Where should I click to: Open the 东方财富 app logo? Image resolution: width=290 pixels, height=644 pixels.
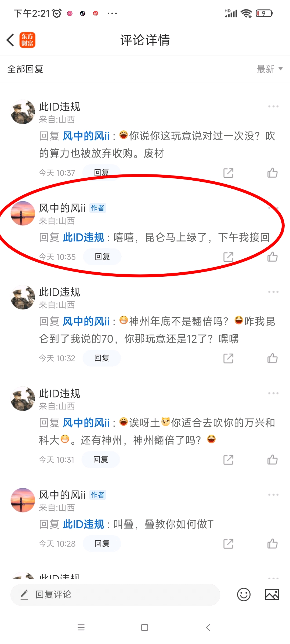click(x=27, y=40)
